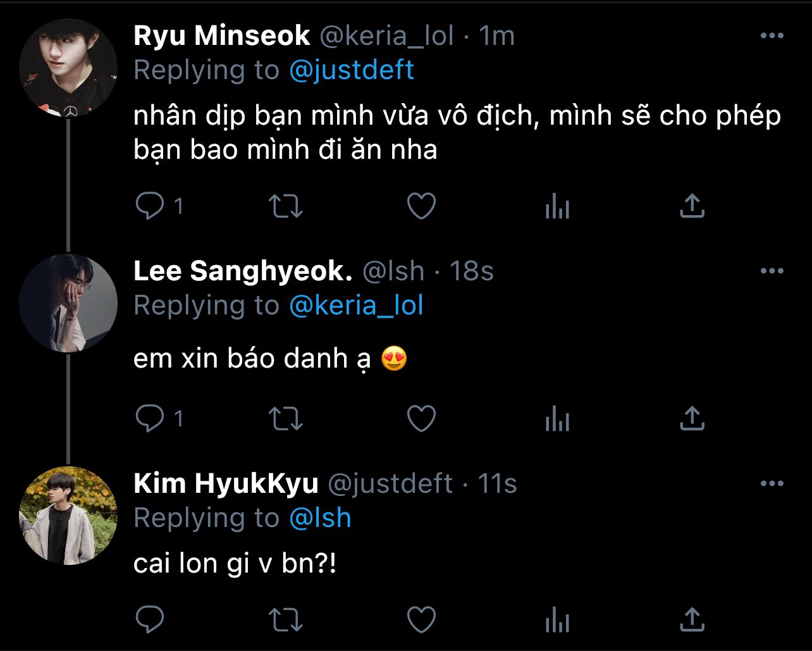Open more options on Lee Sanghyeok's tweet
Screen dimensions: 812x651
pos(772,271)
